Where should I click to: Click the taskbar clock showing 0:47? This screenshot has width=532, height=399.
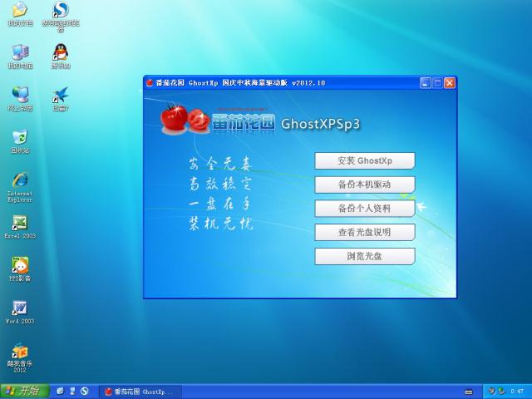pyautogui.click(x=517, y=392)
